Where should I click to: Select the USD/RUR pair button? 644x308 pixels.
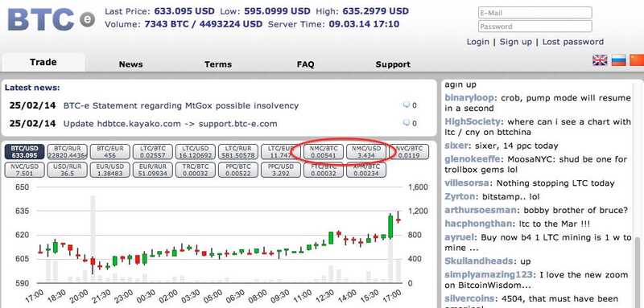(68, 170)
